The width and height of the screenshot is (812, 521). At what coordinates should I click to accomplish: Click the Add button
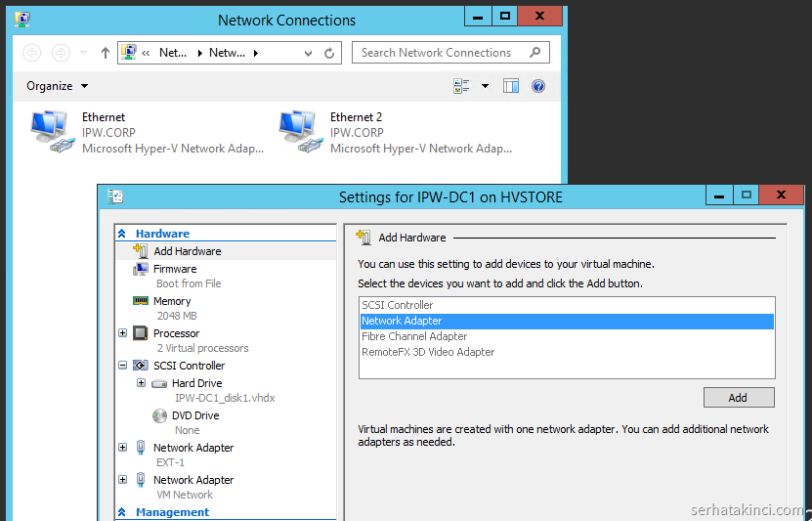coord(739,398)
